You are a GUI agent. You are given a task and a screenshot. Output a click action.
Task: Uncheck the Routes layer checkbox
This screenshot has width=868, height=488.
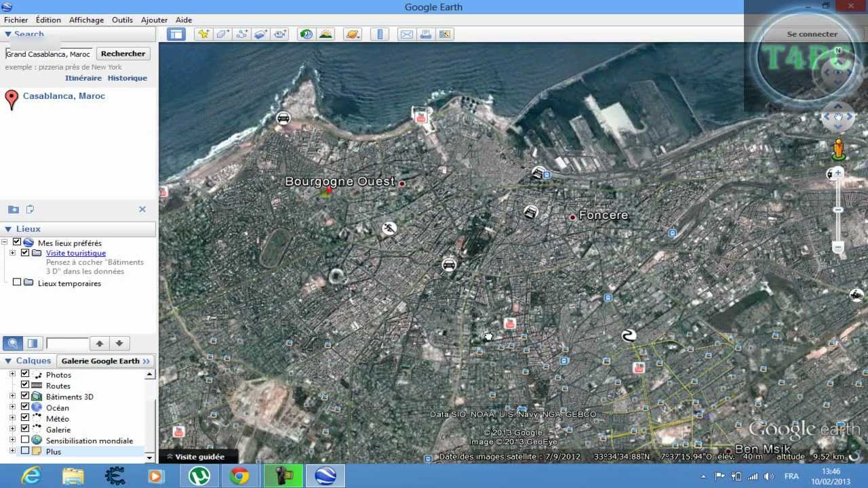(25, 385)
